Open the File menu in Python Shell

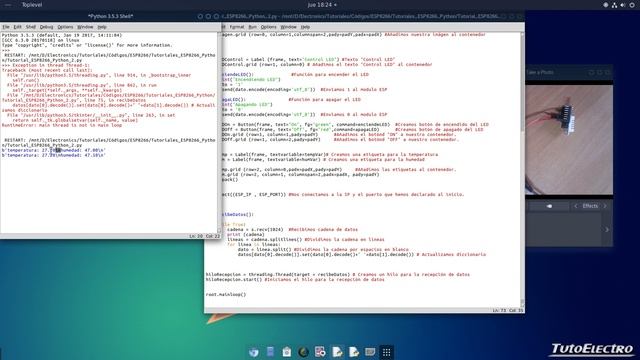pyautogui.click(x=6, y=27)
